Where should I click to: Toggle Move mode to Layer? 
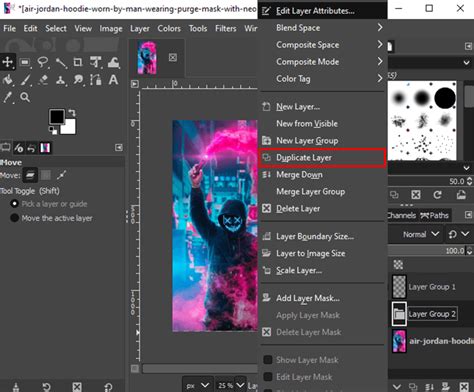(x=30, y=175)
